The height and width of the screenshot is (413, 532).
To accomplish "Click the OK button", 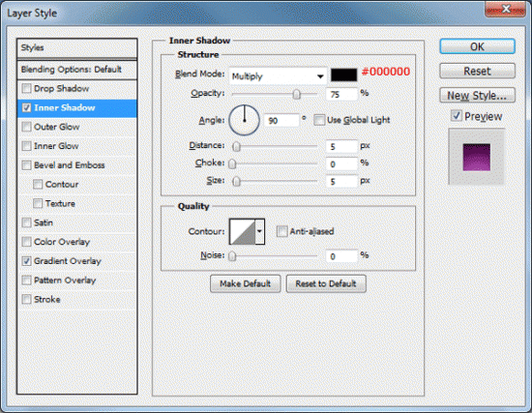I will coord(478,46).
